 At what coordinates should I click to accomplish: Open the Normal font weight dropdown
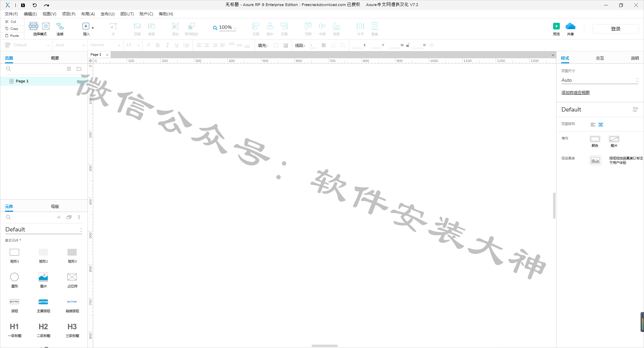click(105, 45)
